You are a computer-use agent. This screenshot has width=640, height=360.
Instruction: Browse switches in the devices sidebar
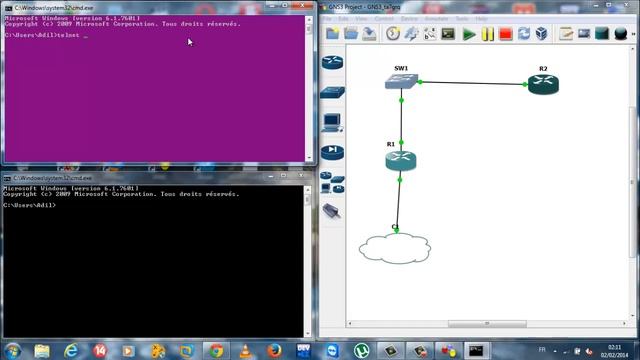[x=332, y=92]
